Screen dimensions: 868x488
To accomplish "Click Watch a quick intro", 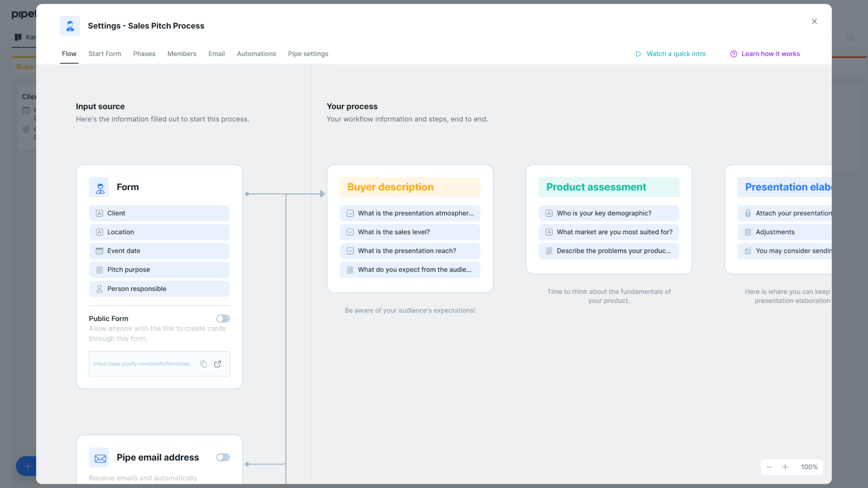I will coord(676,54).
